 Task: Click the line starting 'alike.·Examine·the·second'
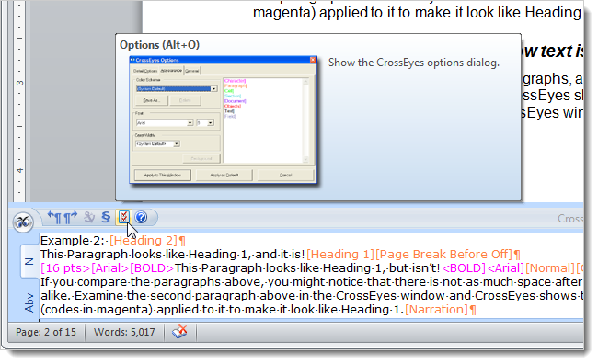(312, 295)
